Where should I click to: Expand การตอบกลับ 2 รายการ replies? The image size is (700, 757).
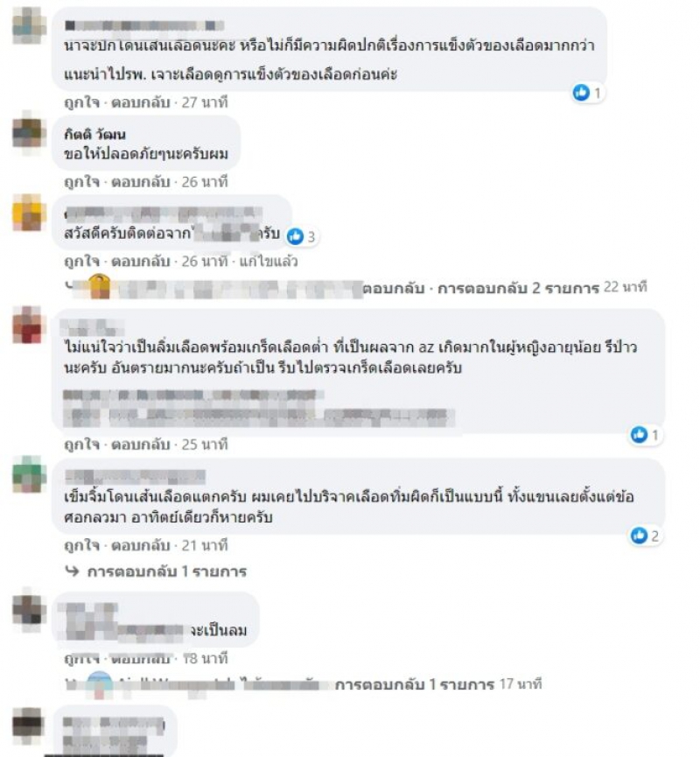(518, 288)
